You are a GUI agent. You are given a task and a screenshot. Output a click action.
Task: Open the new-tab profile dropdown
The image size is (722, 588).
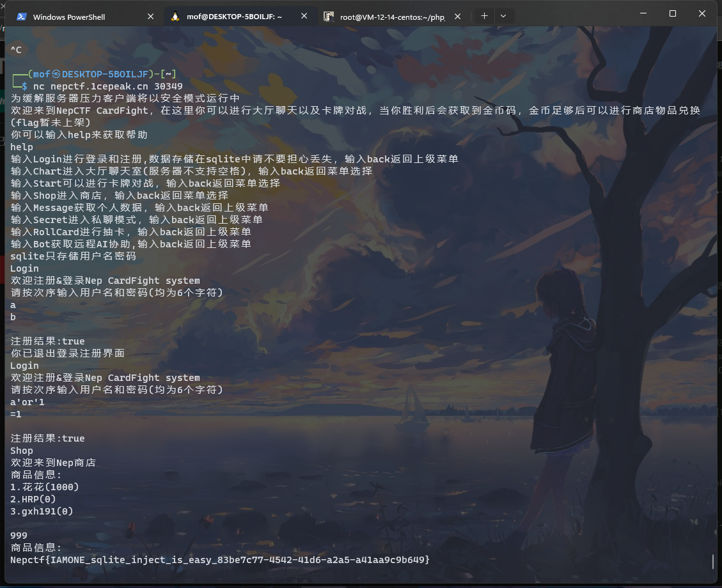point(503,16)
